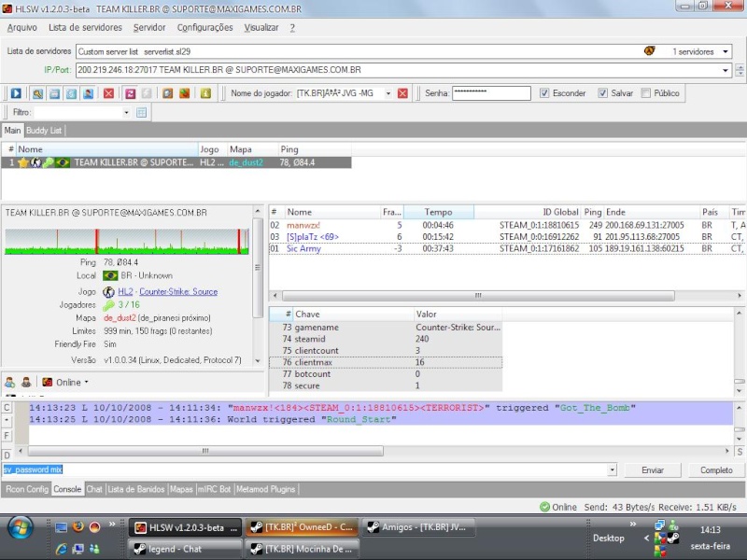Sort players by Tempo column
The image size is (747, 560).
[438, 212]
